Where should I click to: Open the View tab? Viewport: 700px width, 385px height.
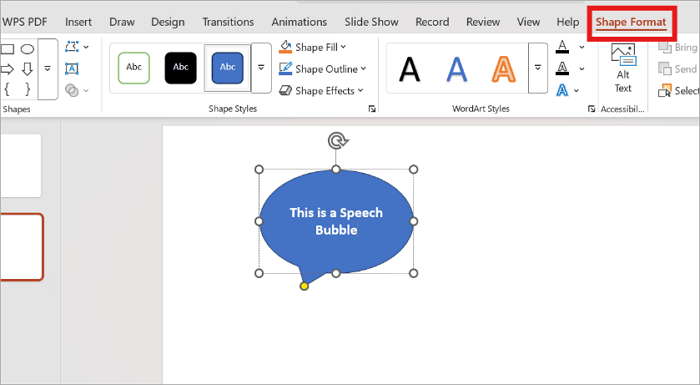point(529,22)
